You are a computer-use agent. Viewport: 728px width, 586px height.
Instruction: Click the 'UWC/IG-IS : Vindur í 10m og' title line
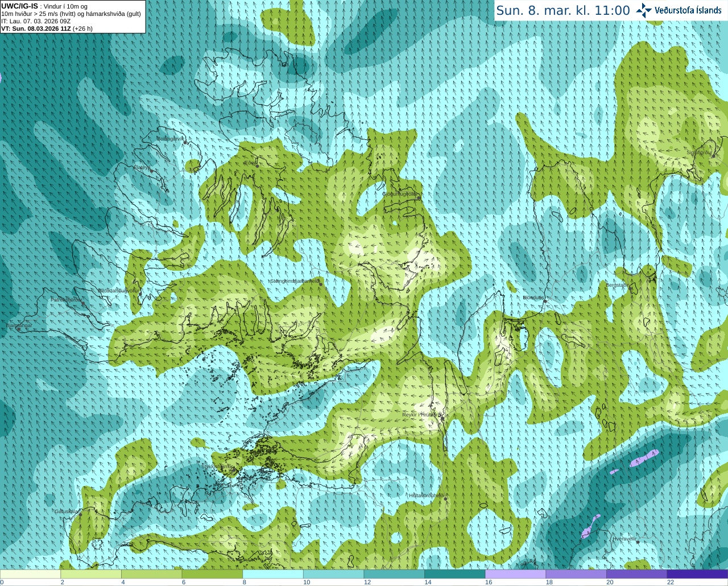pos(44,6)
